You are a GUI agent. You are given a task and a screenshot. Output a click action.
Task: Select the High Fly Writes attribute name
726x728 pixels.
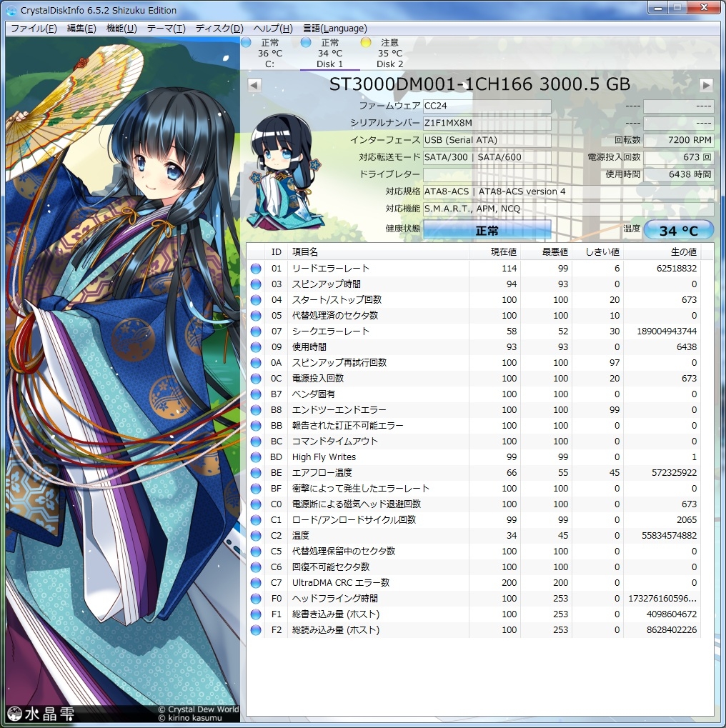(x=324, y=457)
